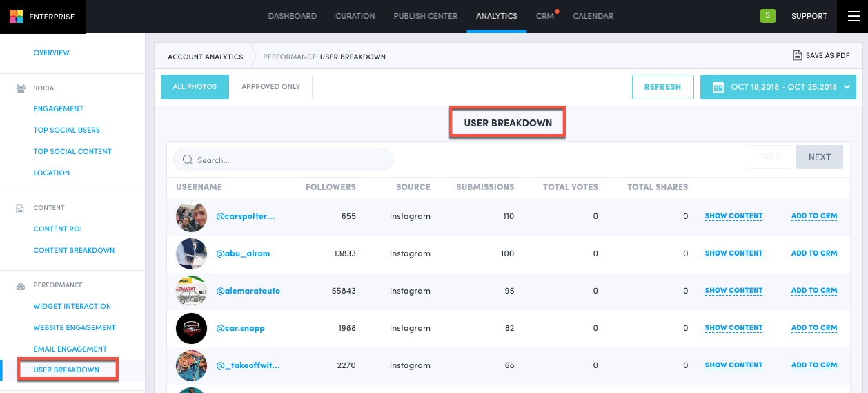Click the search magnifier icon
Viewport: 868px width, 393px height.
(x=188, y=160)
